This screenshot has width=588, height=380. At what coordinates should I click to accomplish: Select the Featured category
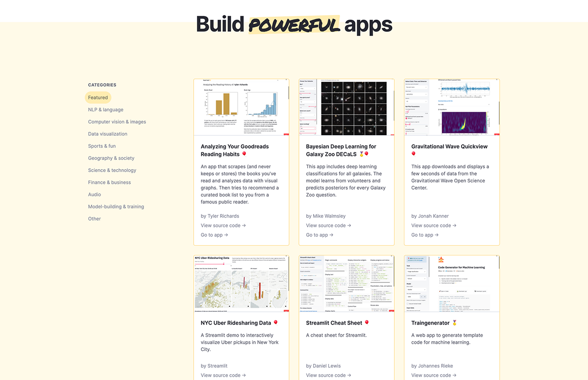point(98,98)
